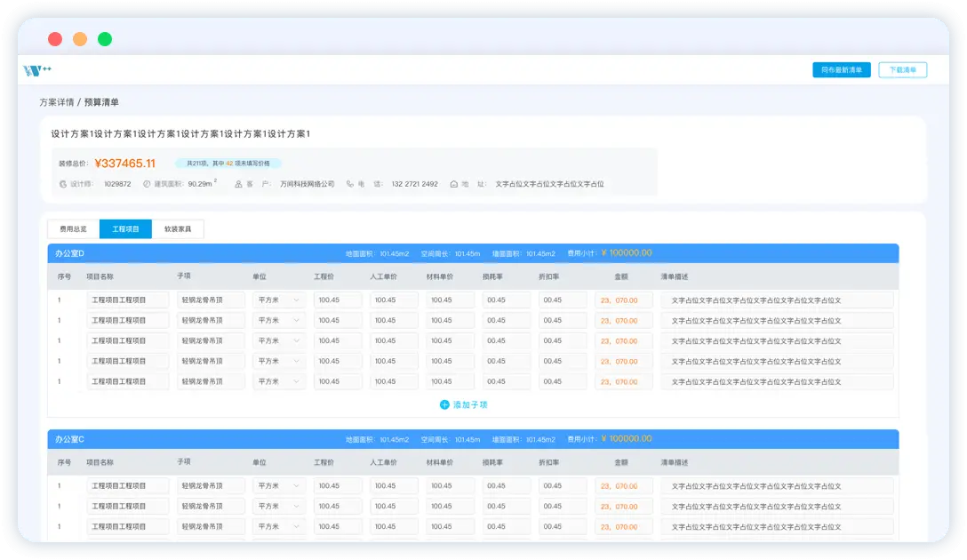This screenshot has width=967, height=560.
Task: Click building area value 90.29m²
Action: [x=203, y=183]
